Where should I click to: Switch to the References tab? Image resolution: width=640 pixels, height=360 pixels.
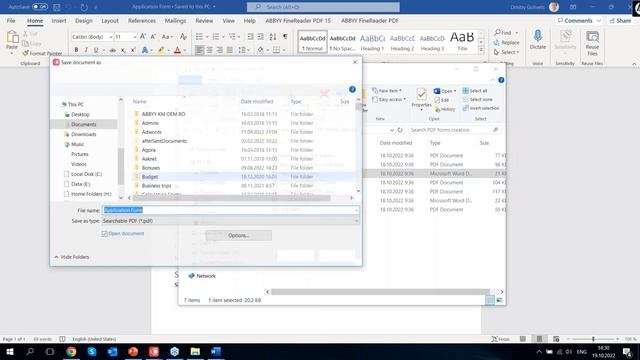click(142, 20)
